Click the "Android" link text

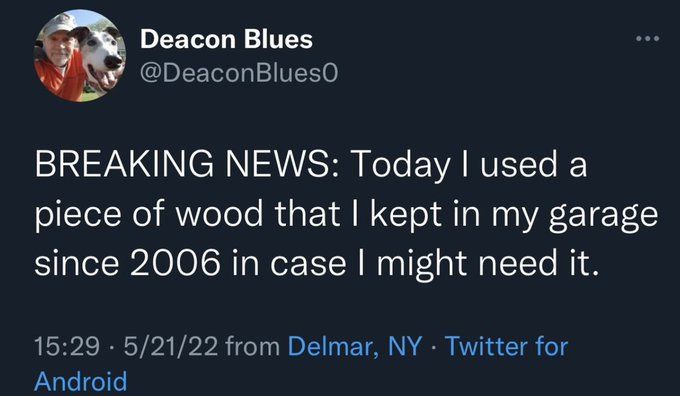pyautogui.click(x=81, y=381)
